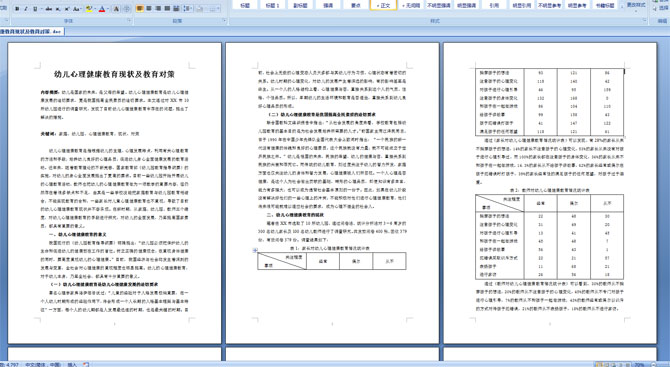The height and width of the screenshot is (367, 670).
Task: Toggle bold formatting in the font group
Action: [17, 9]
